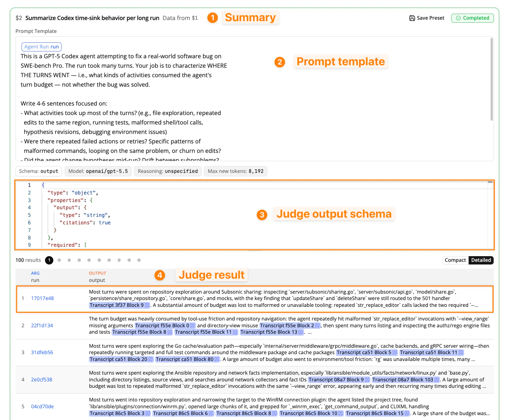Click the Model: openai/gpt-5.5 chip
This screenshot has height=420, width=511.
coord(98,171)
